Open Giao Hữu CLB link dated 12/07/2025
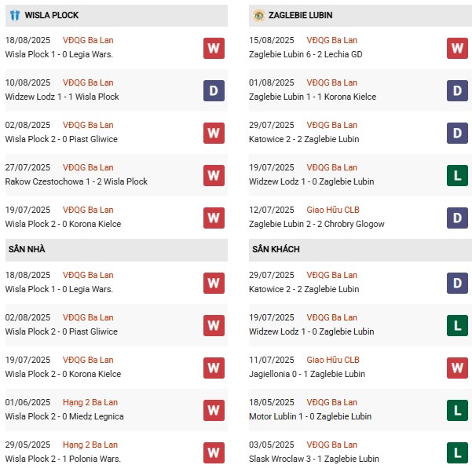This screenshot has width=472, height=476. (333, 210)
